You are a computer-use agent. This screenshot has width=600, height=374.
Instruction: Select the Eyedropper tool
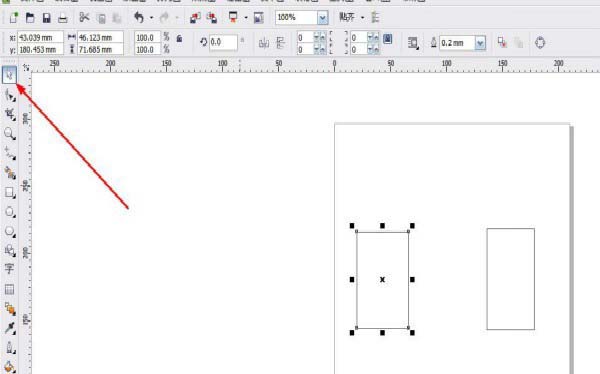(x=10, y=328)
